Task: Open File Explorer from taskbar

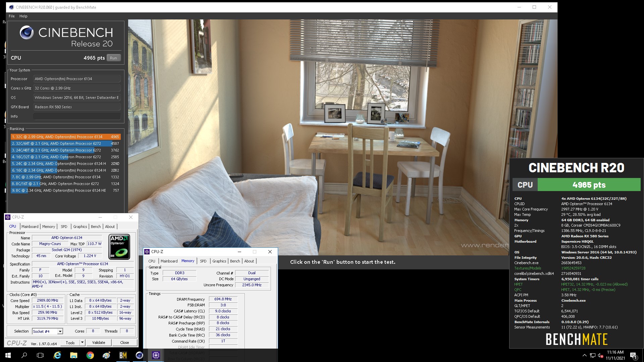Action: 74,355
